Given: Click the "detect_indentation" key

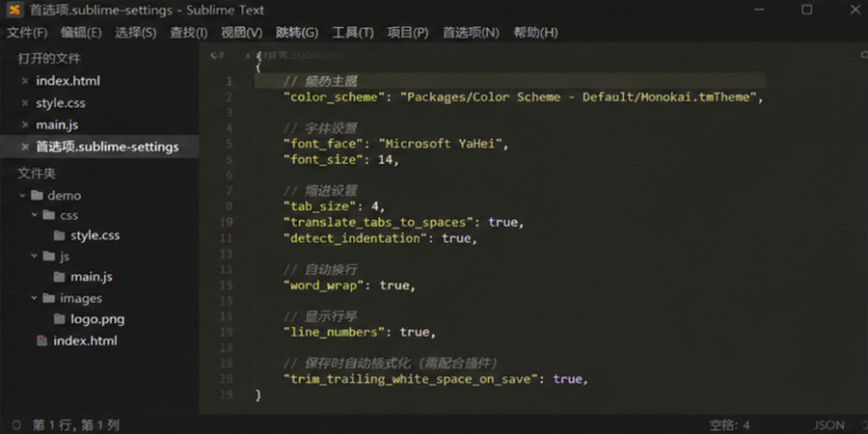Looking at the screenshot, I should click(x=355, y=238).
